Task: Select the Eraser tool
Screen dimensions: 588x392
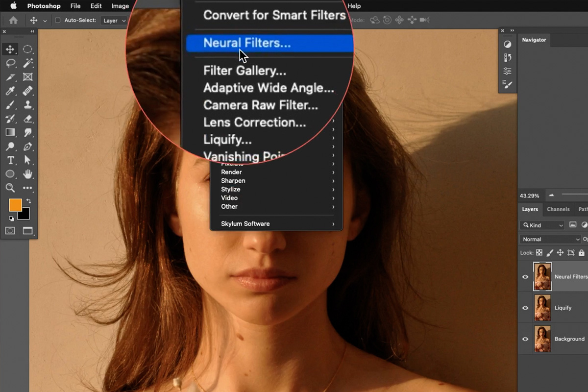Action: click(27, 119)
